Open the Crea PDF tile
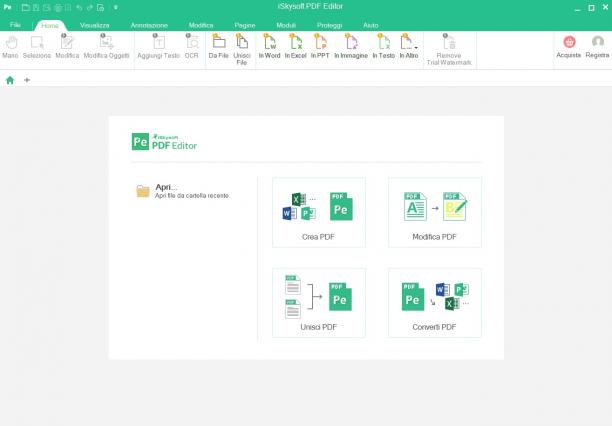 319,212
